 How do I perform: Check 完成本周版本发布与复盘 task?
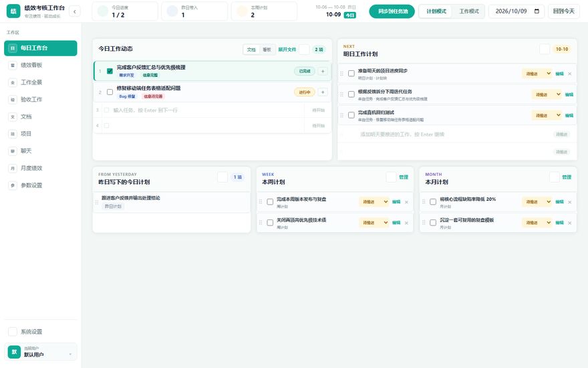[270, 201]
